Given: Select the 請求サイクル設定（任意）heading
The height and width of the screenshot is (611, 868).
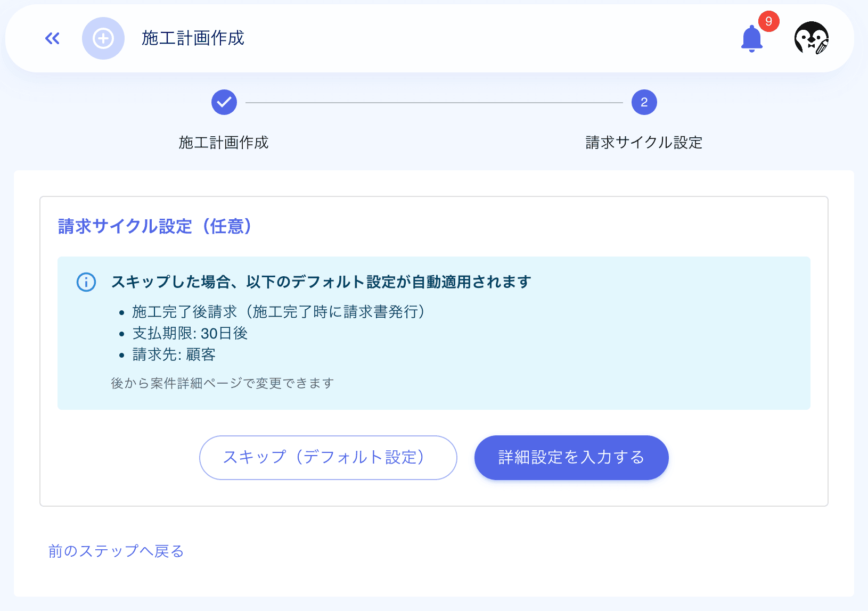Looking at the screenshot, I should click(x=154, y=226).
